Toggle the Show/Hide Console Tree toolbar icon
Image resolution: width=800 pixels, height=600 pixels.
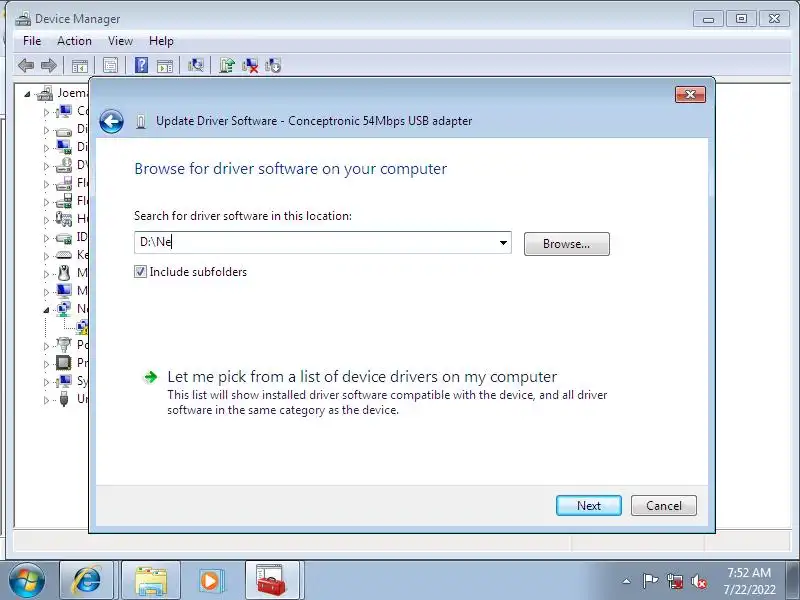(80, 66)
